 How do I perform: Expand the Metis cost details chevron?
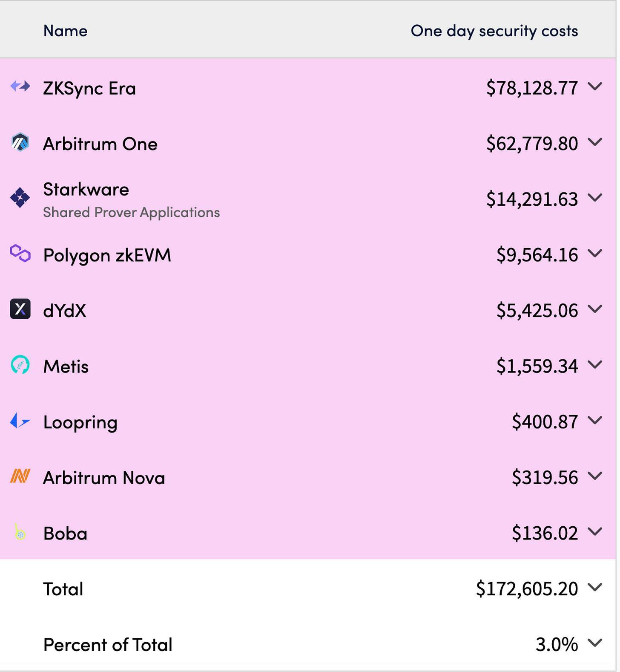(x=595, y=364)
